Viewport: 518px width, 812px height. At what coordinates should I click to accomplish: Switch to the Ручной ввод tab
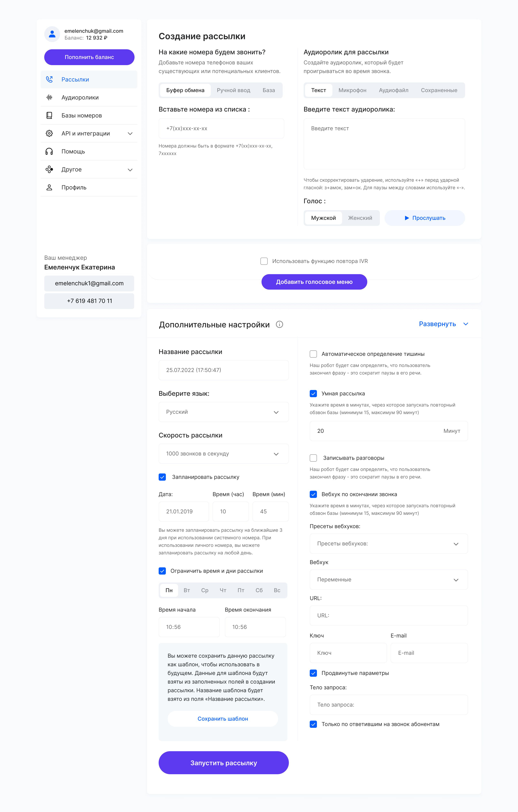coord(233,90)
